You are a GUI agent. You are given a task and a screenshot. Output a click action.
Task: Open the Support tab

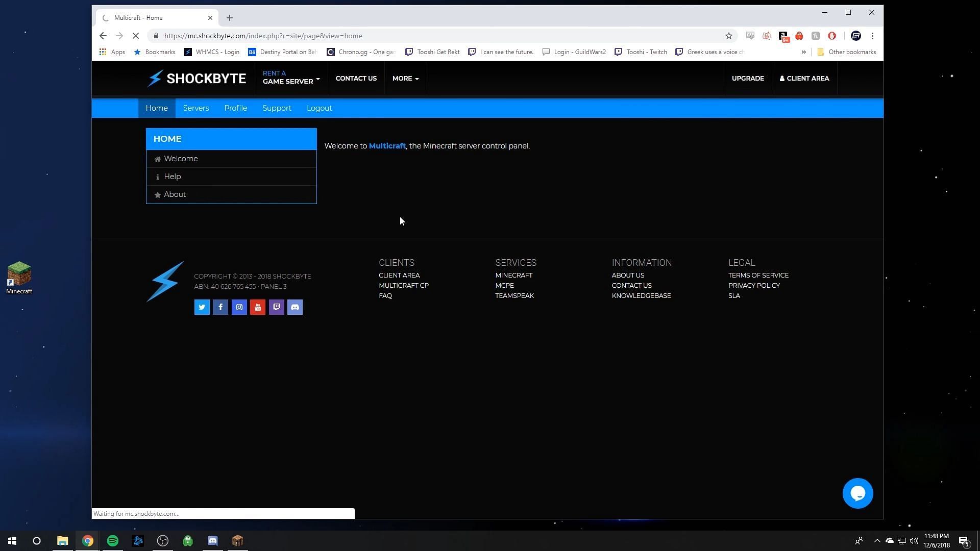click(x=277, y=108)
